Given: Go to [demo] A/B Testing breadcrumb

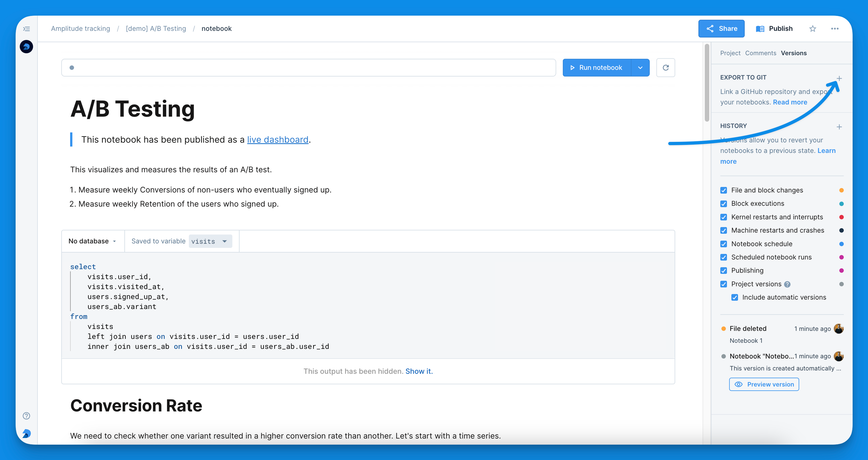Looking at the screenshot, I should [156, 29].
